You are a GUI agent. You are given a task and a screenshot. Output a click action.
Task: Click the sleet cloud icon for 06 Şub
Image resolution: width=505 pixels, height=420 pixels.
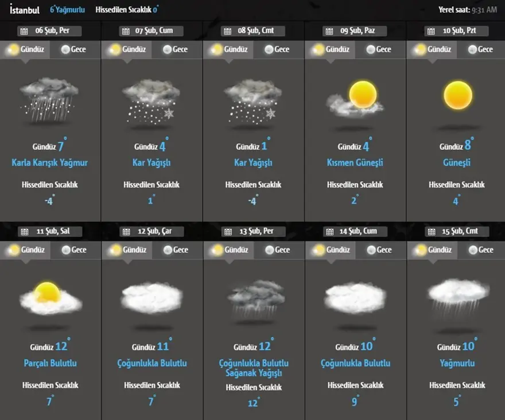click(x=49, y=99)
